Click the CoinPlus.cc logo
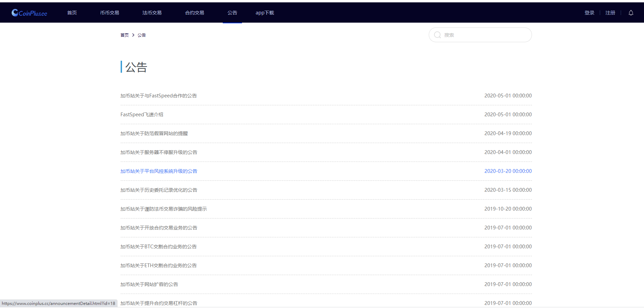Screen dimensions: 644x308 (29, 13)
